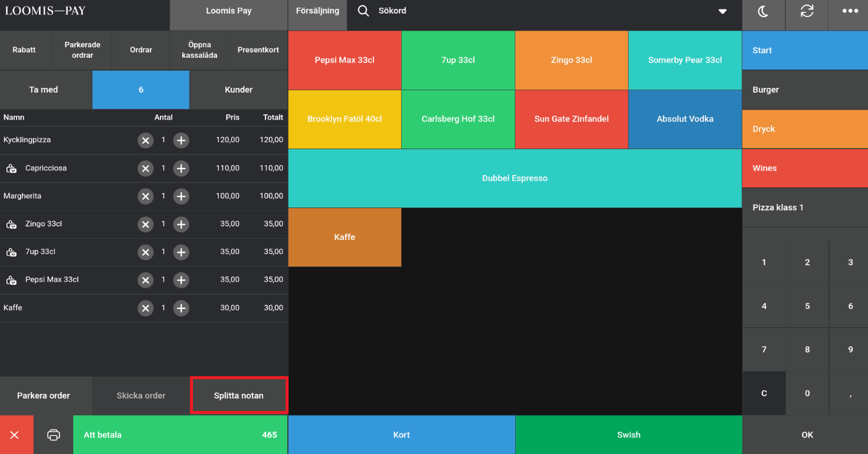Click the takeaway bag icon next to Capricciosa
Image resolution: width=868 pixels, height=454 pixels.
pos(11,169)
